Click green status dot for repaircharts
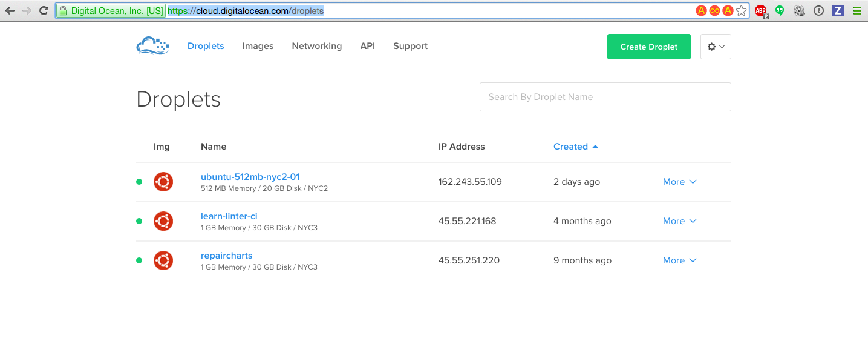The image size is (868, 338). (x=139, y=260)
